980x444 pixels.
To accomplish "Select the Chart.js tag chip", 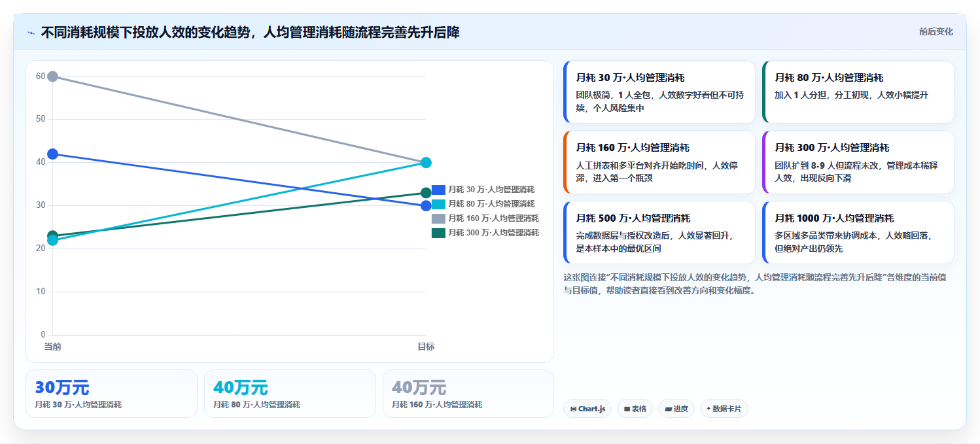I will [x=587, y=409].
